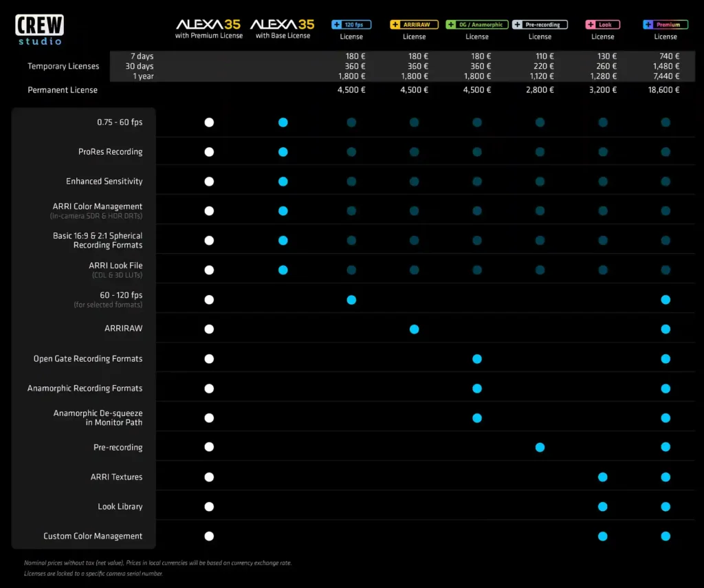Click the "ARRI Color Management" feature label
The image size is (704, 588).
(98, 206)
